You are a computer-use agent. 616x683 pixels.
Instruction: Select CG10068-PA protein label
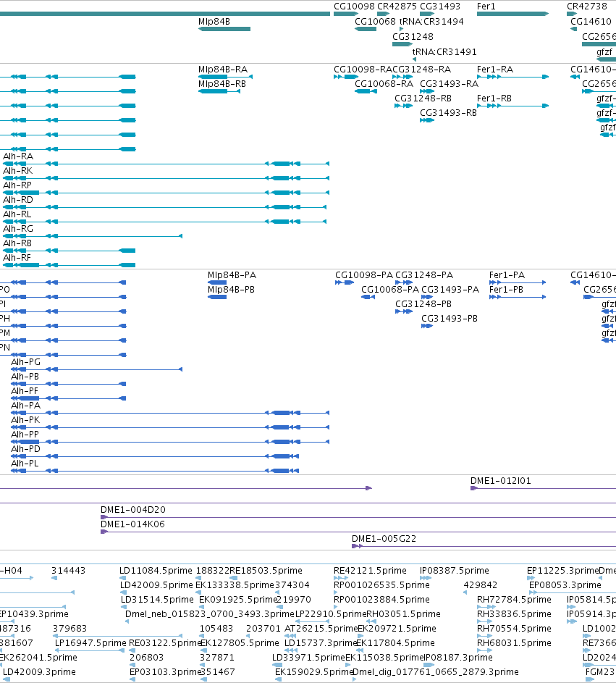(x=390, y=290)
